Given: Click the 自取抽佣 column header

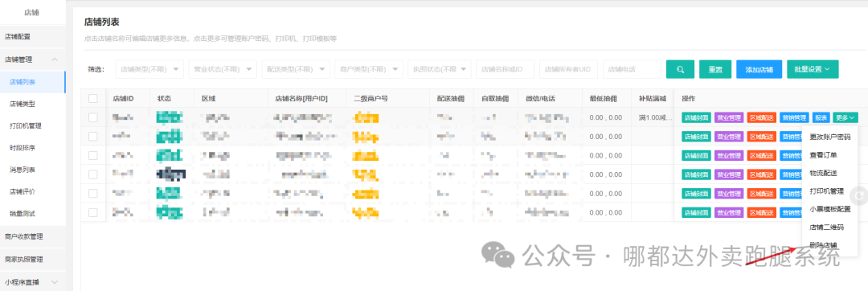Looking at the screenshot, I should (494, 99).
